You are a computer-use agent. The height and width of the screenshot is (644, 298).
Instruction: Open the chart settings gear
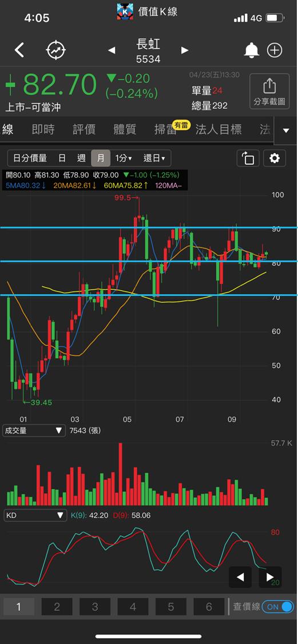(274, 158)
